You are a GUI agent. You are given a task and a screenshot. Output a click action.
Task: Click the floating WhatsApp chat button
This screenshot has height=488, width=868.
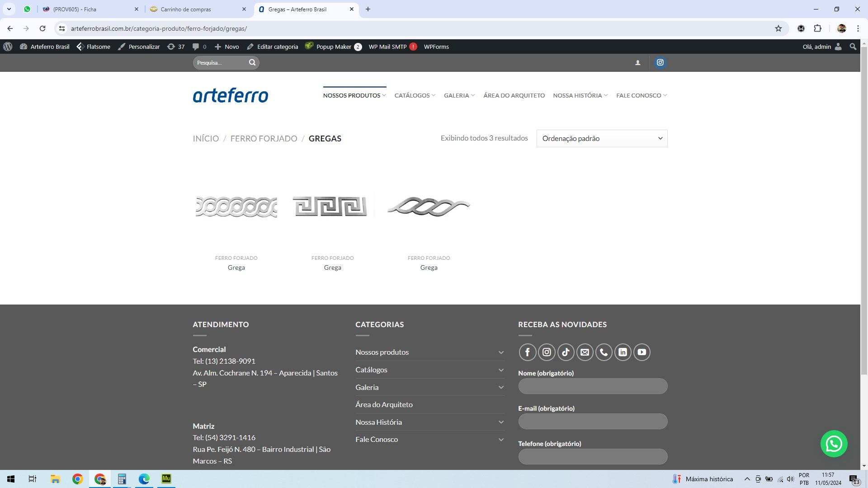tap(834, 444)
